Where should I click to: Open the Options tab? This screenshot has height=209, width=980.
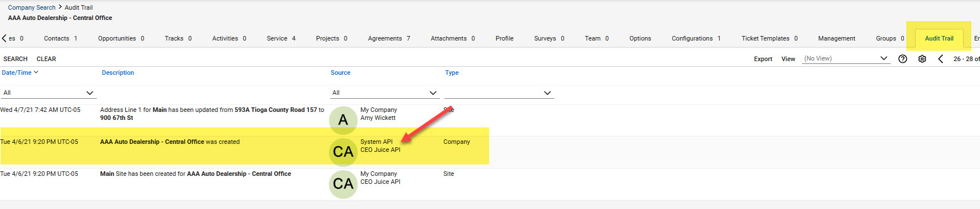tap(640, 38)
